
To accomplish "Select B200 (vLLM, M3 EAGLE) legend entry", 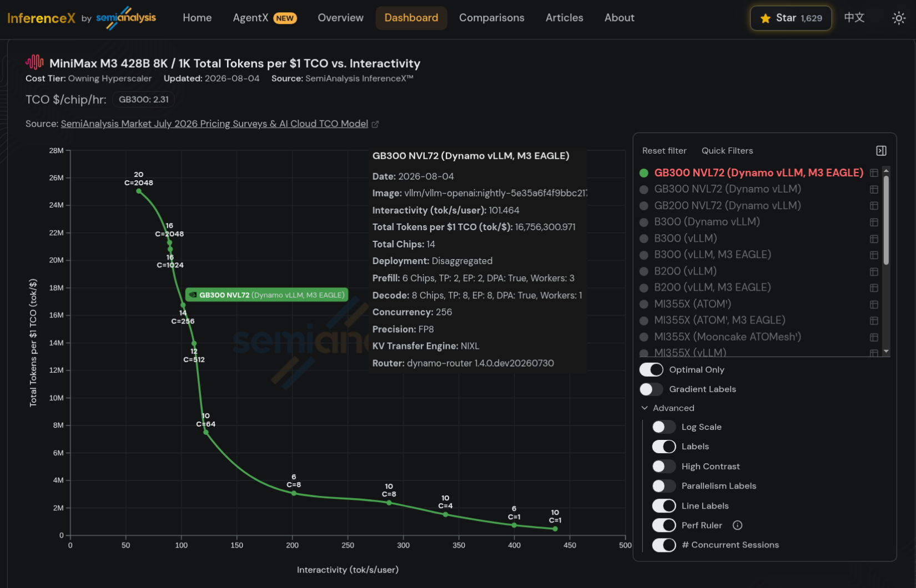I will [x=712, y=288].
